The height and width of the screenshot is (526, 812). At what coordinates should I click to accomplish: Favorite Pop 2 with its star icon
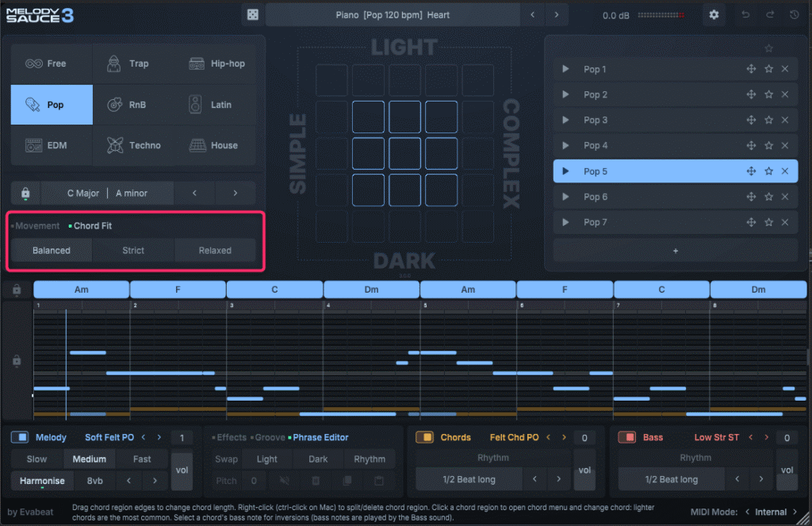pos(768,94)
